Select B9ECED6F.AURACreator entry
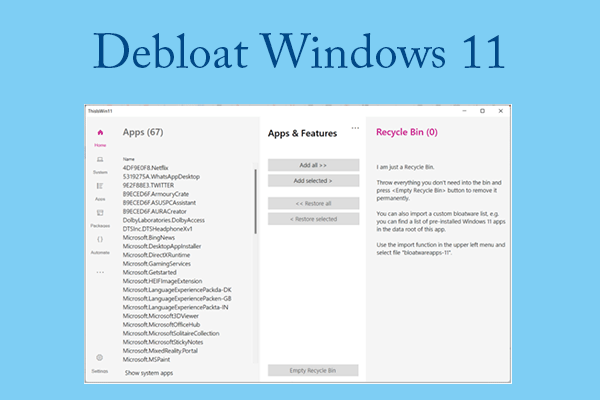The image size is (600, 400). coord(155,211)
